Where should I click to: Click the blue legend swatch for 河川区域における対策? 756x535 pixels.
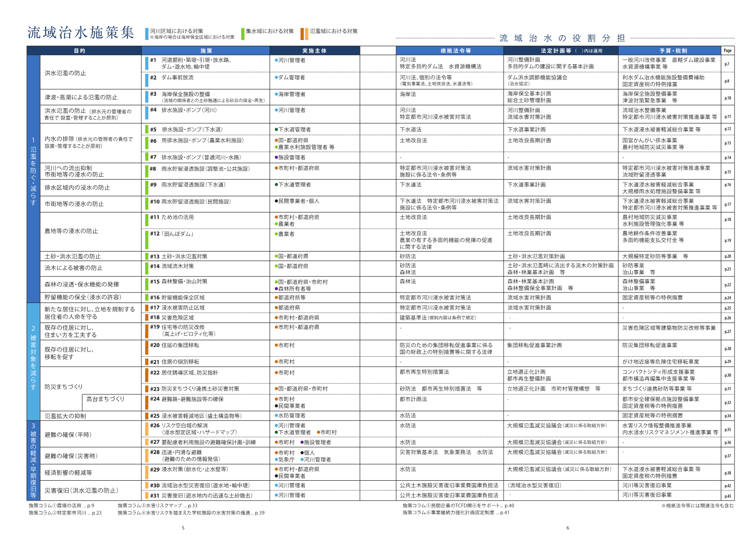pyautogui.click(x=147, y=34)
